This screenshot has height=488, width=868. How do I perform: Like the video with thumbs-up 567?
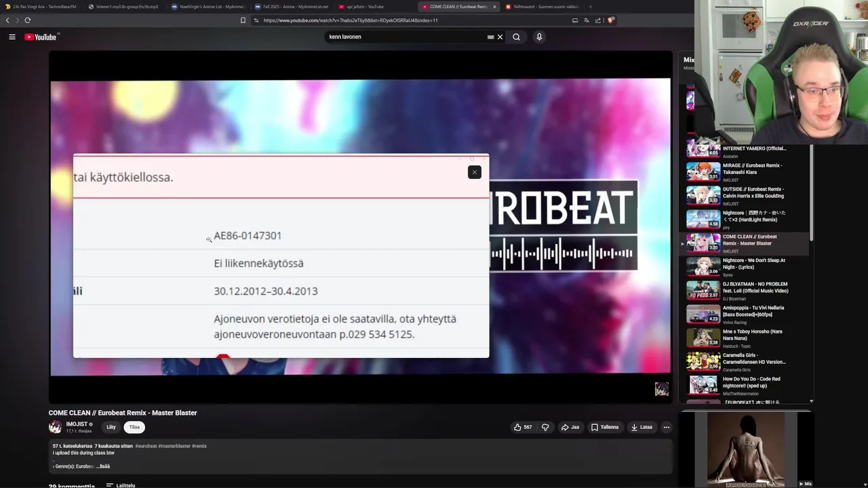point(522,427)
